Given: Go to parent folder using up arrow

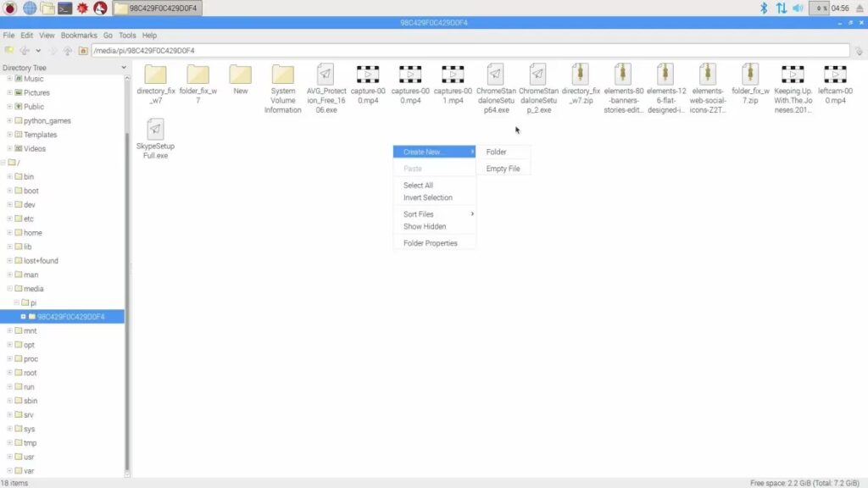Looking at the screenshot, I should 68,51.
